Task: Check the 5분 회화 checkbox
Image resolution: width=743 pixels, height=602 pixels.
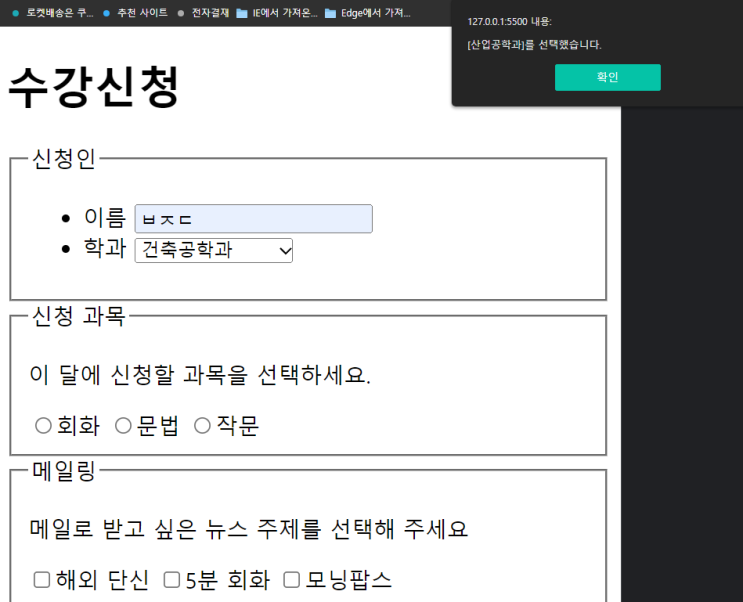Action: (172, 580)
